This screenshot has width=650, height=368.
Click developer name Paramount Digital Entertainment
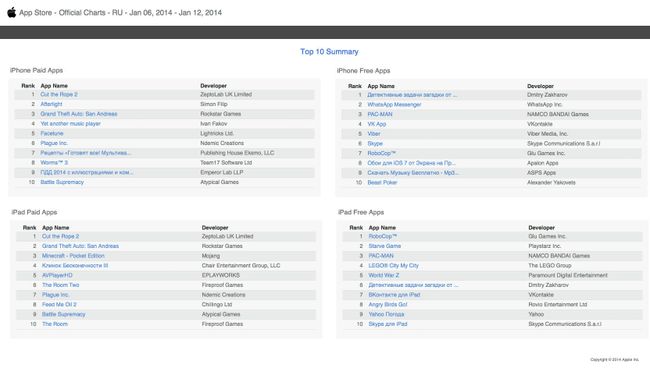tap(568, 275)
